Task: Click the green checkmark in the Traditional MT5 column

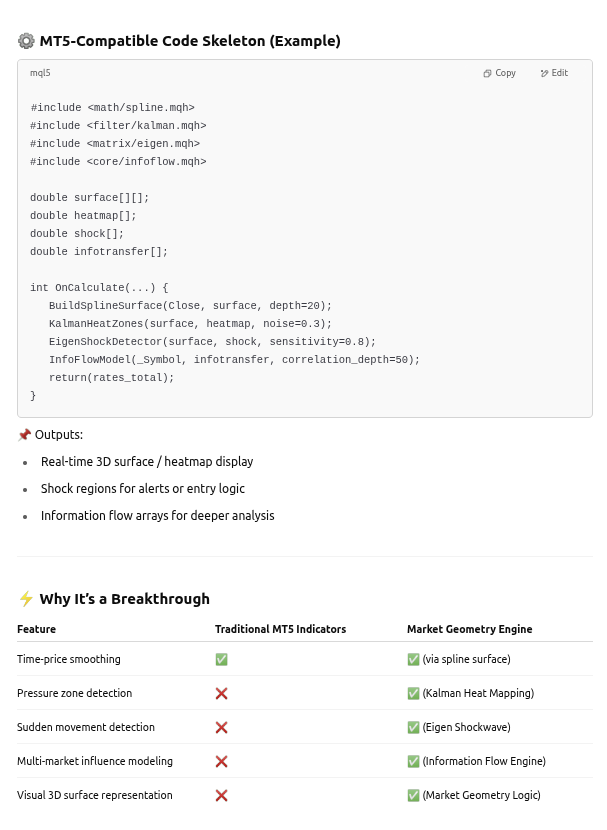Action: (221, 660)
